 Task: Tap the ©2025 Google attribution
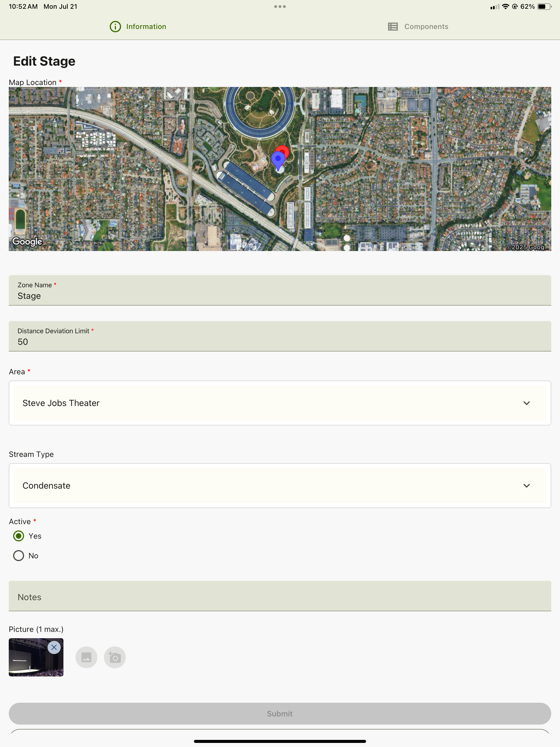pos(528,247)
